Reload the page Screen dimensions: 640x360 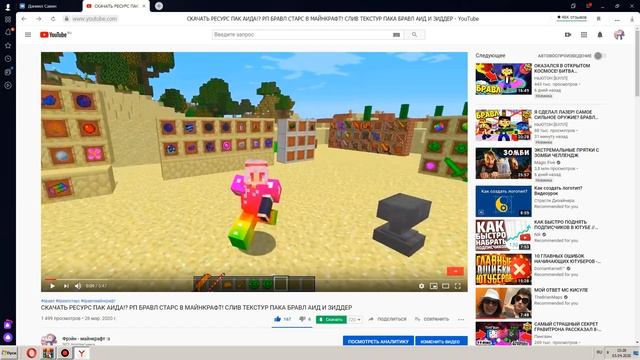pos(53,19)
